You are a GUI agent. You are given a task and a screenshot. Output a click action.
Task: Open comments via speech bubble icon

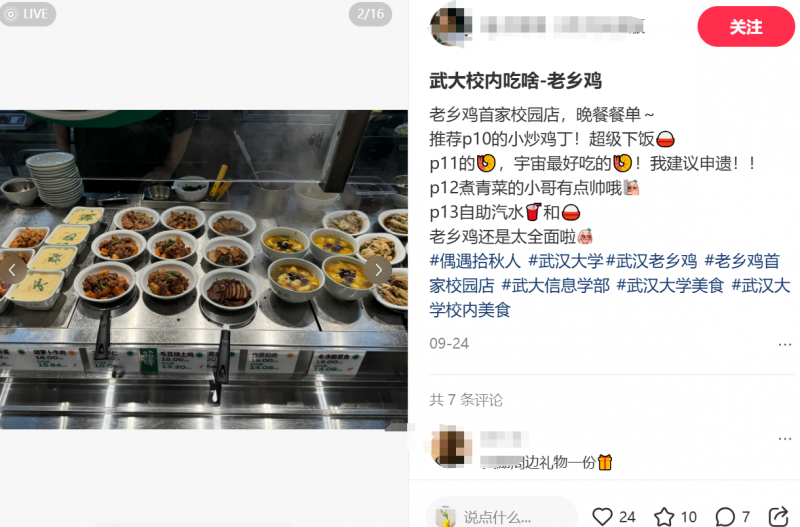tap(724, 517)
